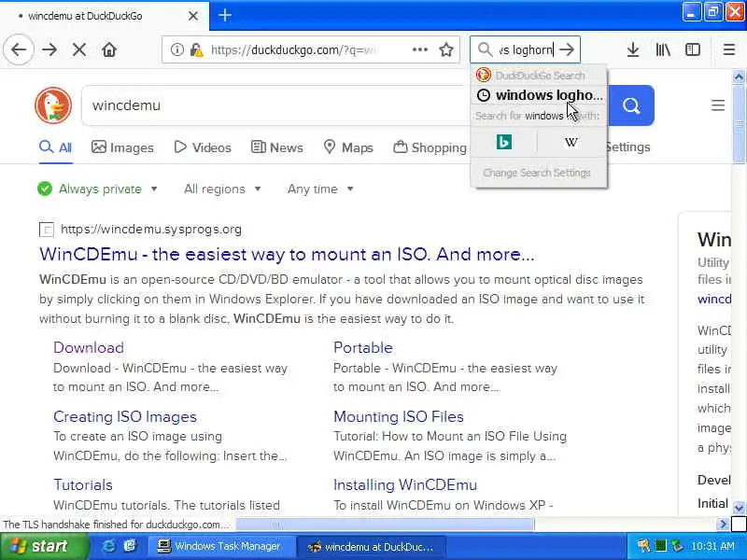Click the DuckDuckGo wincdemu search field

tap(276, 105)
